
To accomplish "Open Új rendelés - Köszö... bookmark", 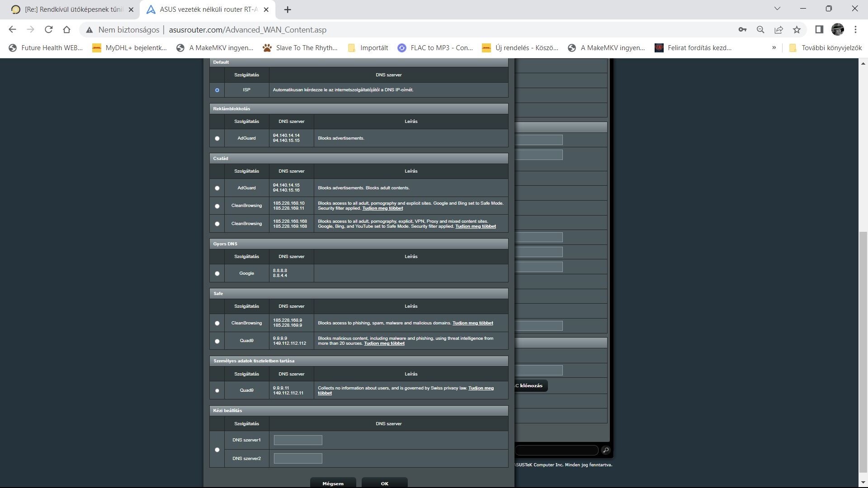I will coord(520,48).
